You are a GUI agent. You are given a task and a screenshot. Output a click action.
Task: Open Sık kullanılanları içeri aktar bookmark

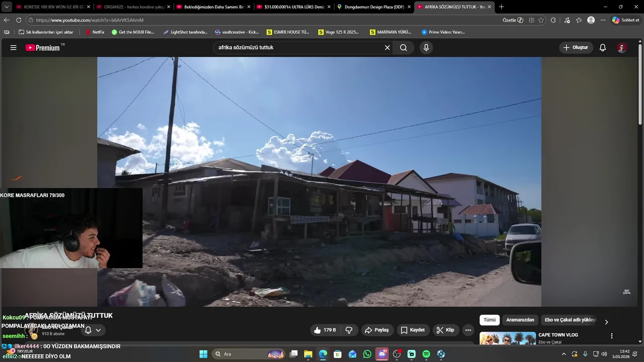pyautogui.click(x=46, y=32)
